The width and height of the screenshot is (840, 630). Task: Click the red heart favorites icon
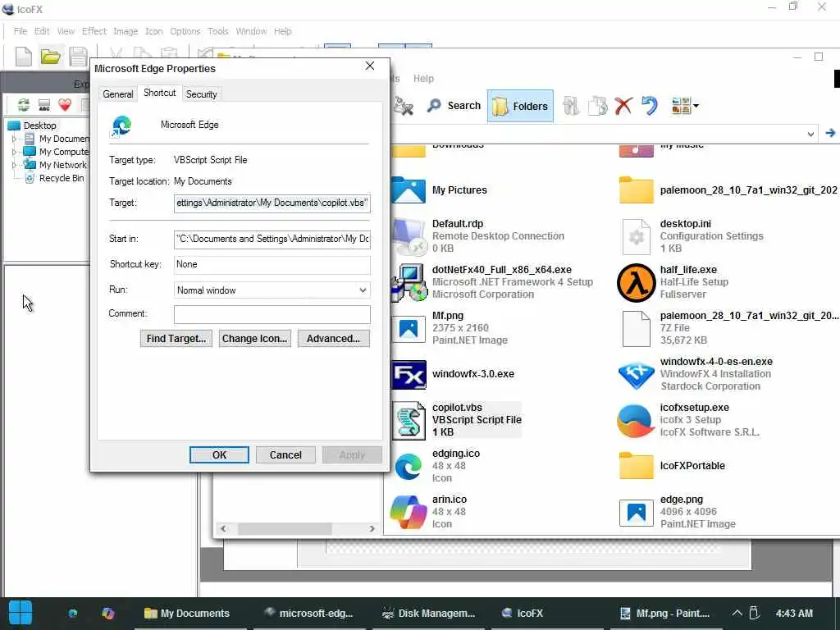click(65, 104)
